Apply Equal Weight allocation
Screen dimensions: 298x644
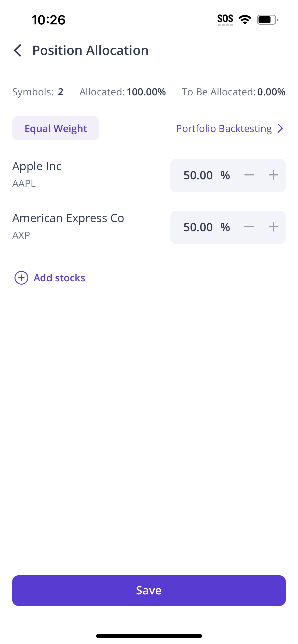56,128
